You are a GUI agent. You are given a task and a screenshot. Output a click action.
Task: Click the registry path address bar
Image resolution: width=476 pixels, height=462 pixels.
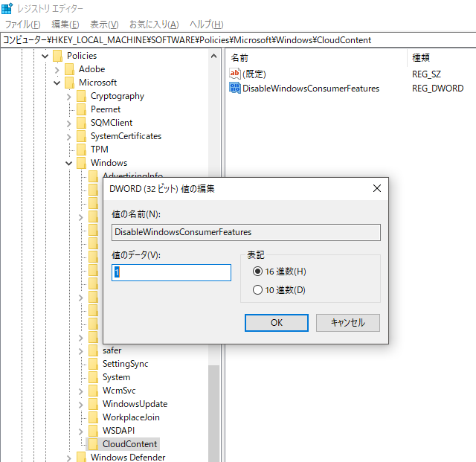[238, 40]
